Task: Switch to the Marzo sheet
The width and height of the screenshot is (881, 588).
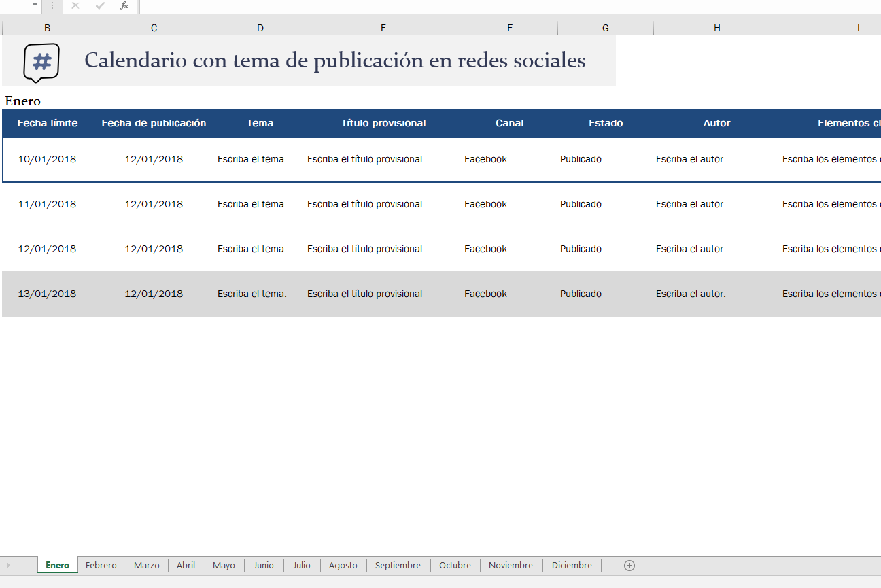Action: pos(146,565)
